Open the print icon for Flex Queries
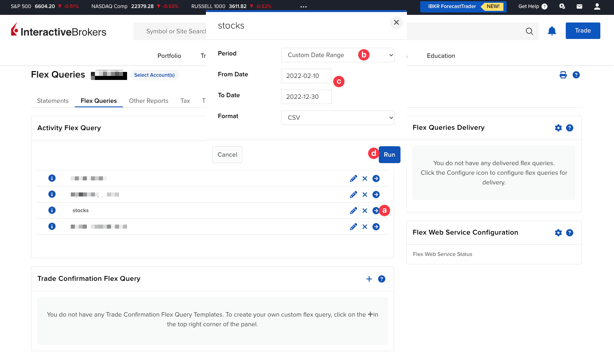This screenshot has height=364, width=614. click(563, 75)
